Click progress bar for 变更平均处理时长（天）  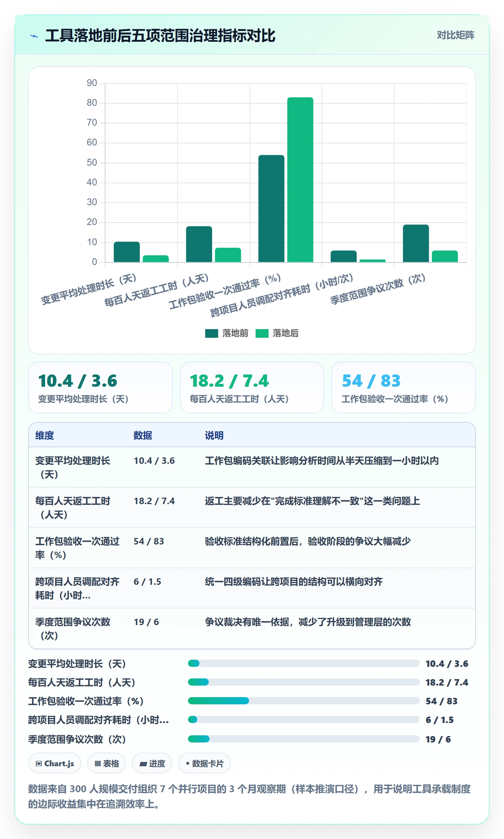click(303, 663)
